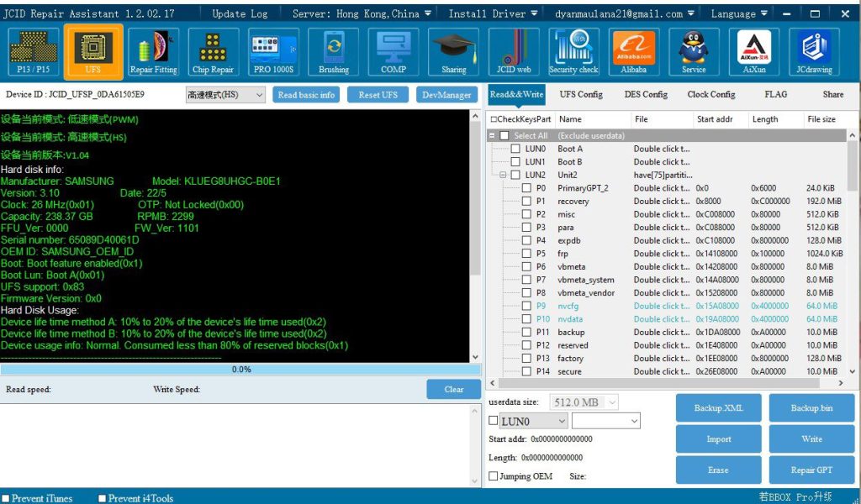
Task: Launch the PRO 1000S tool icon
Action: [x=273, y=51]
